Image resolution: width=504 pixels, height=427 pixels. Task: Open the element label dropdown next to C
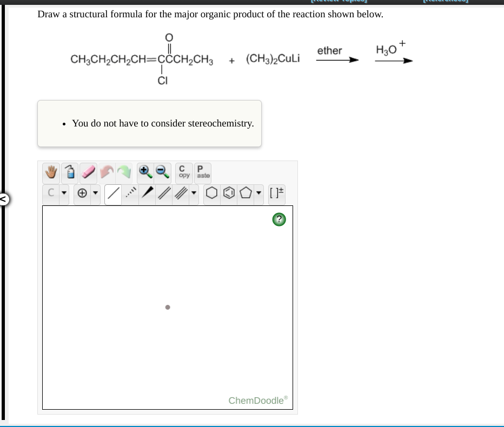tap(64, 194)
